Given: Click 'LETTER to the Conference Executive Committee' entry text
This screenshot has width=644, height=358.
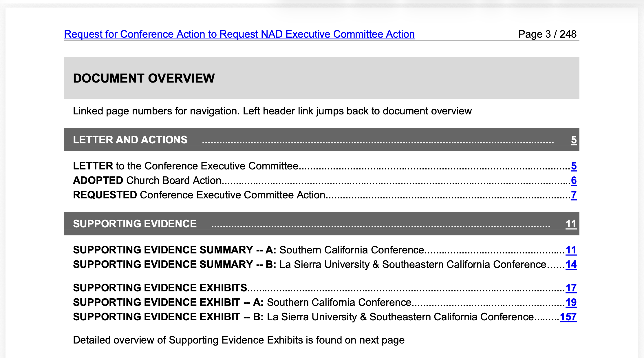Looking at the screenshot, I should pos(186,166).
